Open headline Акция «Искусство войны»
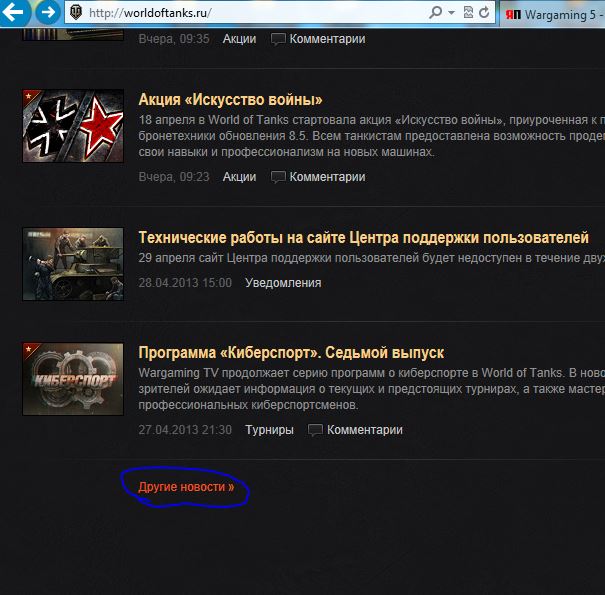This screenshot has height=595, width=605. click(x=230, y=100)
